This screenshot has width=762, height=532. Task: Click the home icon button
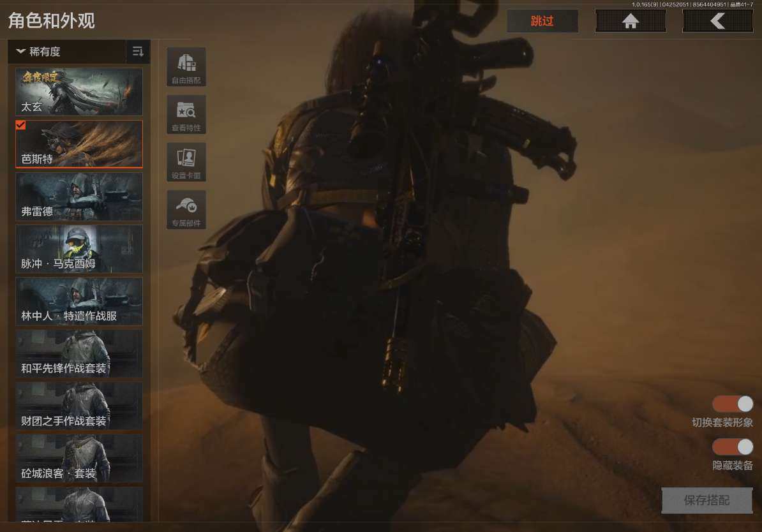point(631,21)
